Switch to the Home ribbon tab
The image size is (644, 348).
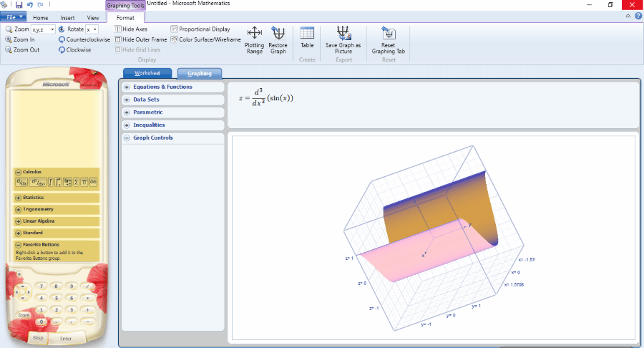click(40, 18)
